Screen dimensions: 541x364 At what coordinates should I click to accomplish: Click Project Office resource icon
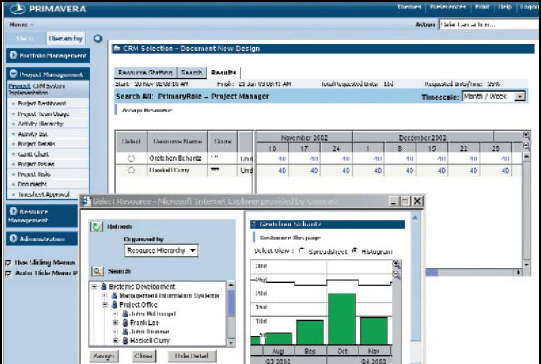coord(115,305)
